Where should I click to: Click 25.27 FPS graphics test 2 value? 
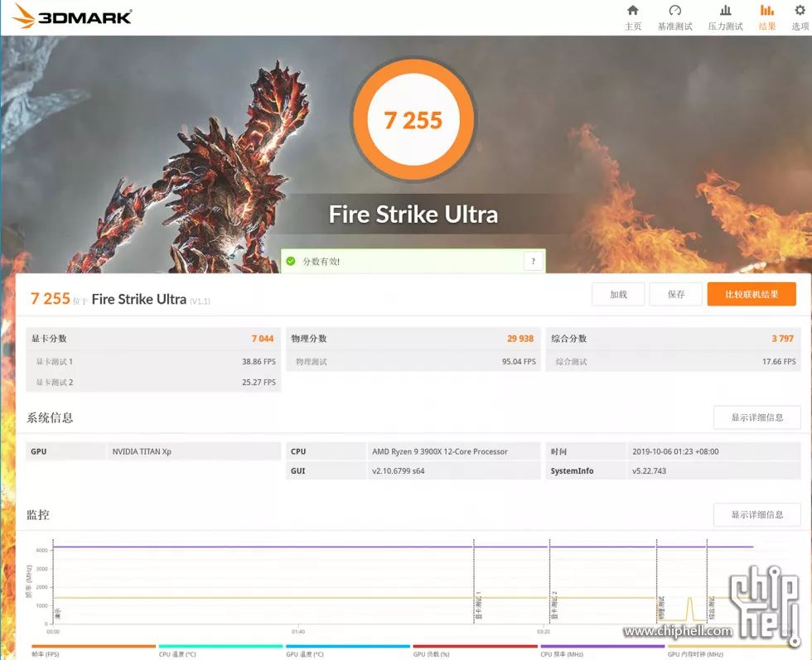point(259,382)
